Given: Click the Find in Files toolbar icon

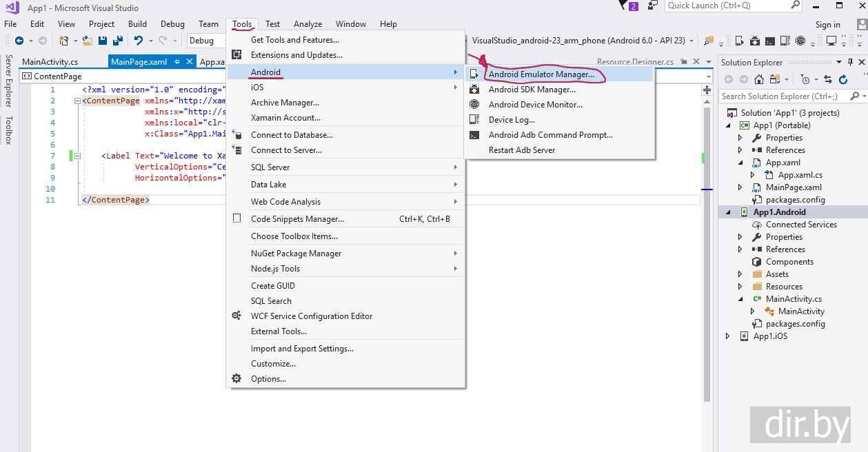Looking at the screenshot, I should tap(709, 41).
